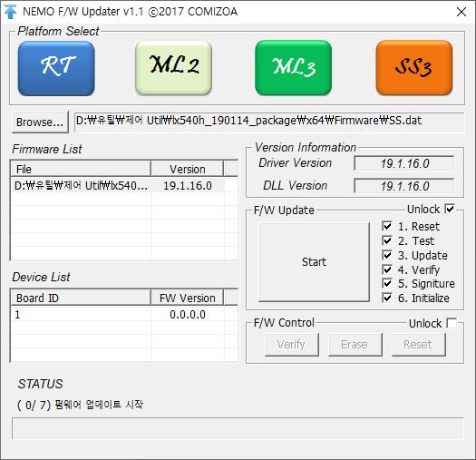Click the Firmware List Version column header
This screenshot has width=476, height=460.
pos(188,170)
